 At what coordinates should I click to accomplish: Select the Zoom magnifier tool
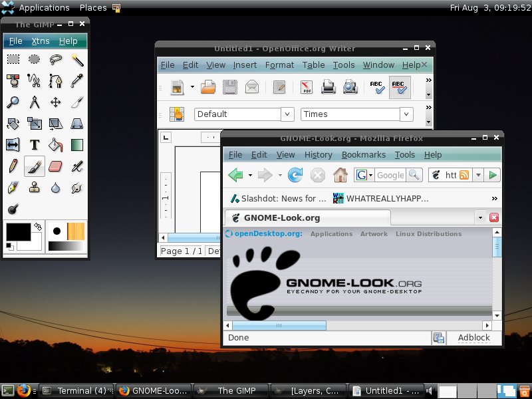(x=13, y=102)
